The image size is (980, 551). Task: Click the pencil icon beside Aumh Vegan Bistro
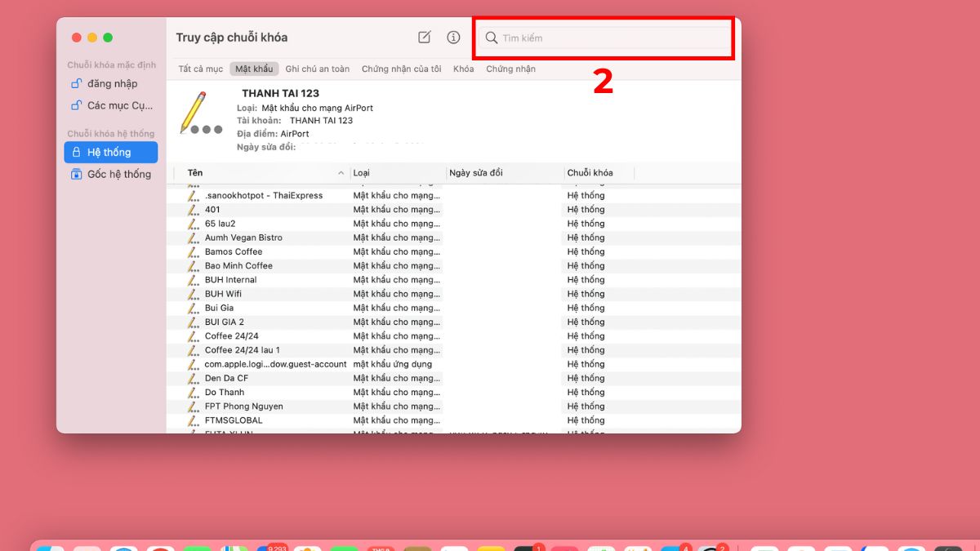tap(194, 238)
